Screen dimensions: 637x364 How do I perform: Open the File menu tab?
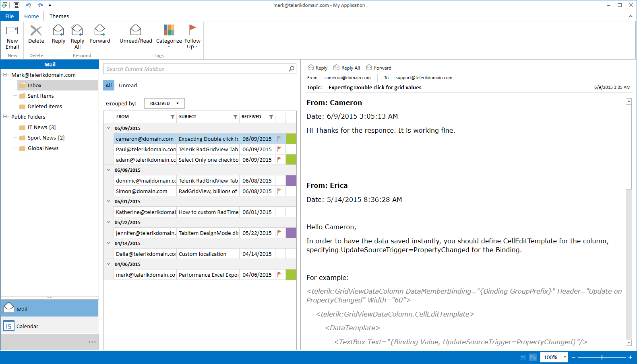(10, 16)
